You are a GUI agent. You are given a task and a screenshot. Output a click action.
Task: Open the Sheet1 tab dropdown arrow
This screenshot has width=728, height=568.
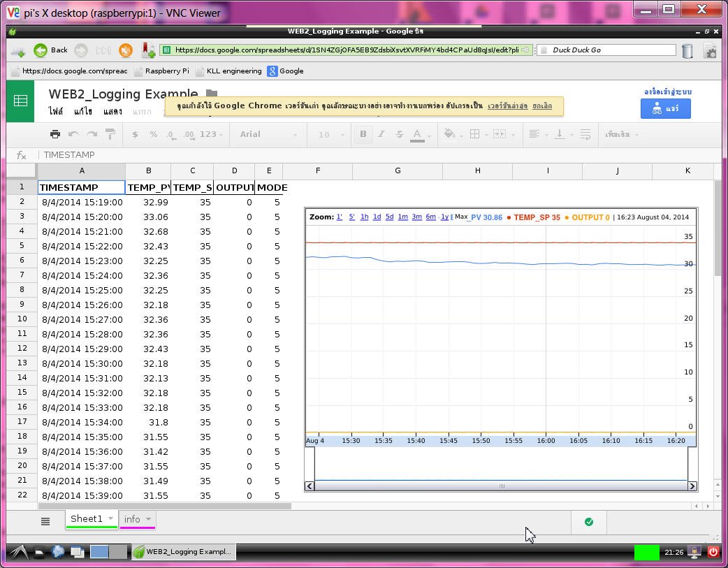(110, 519)
